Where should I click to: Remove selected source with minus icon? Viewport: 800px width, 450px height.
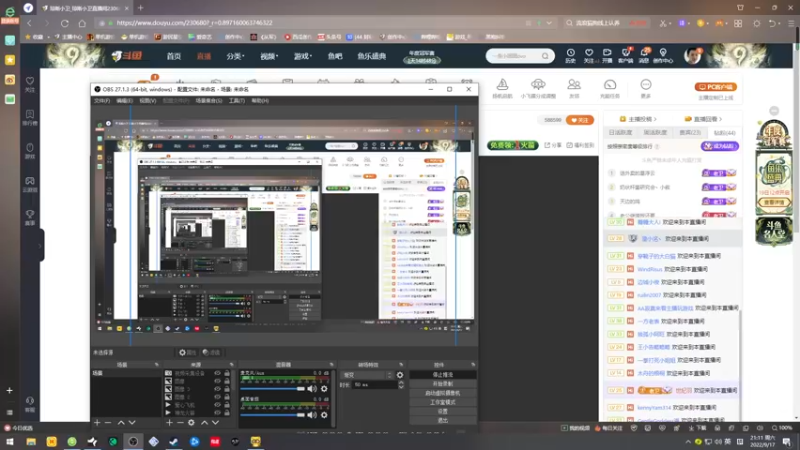coord(180,422)
